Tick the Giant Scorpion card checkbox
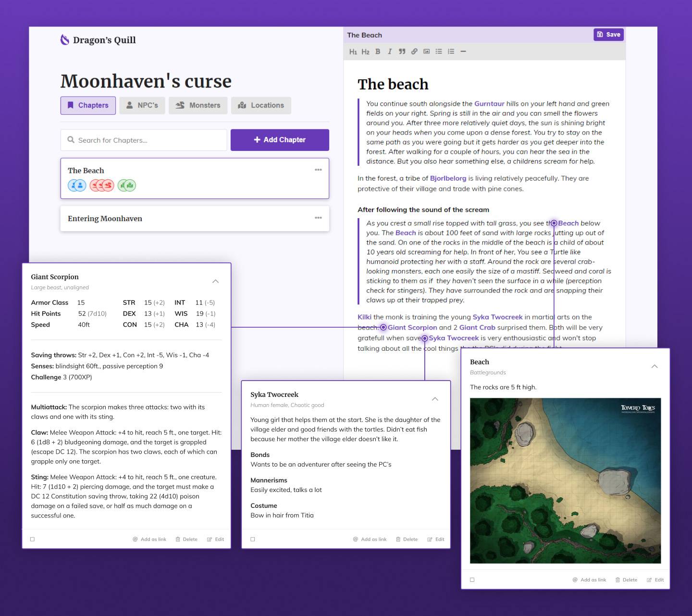This screenshot has width=692, height=616. 33,539
